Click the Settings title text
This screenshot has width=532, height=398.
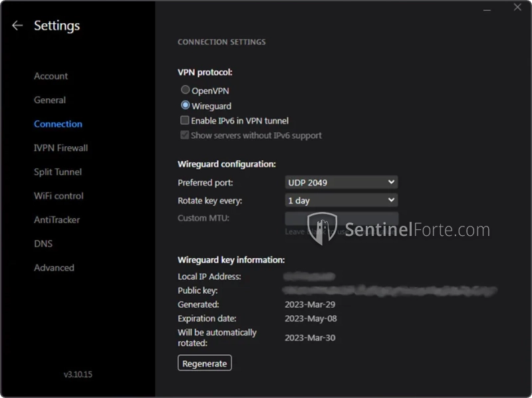click(57, 25)
